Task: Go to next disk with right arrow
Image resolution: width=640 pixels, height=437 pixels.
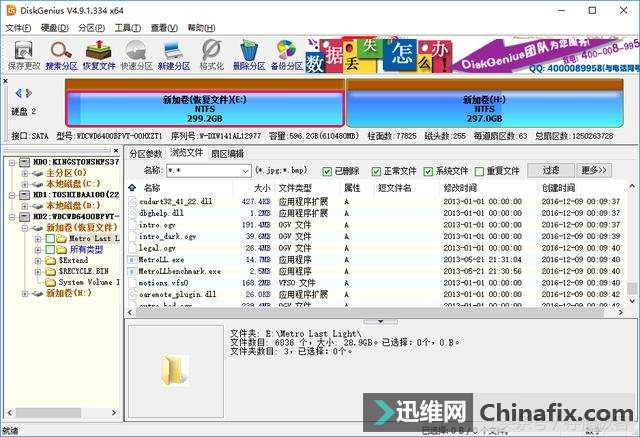Action: pyautogui.click(x=29, y=93)
